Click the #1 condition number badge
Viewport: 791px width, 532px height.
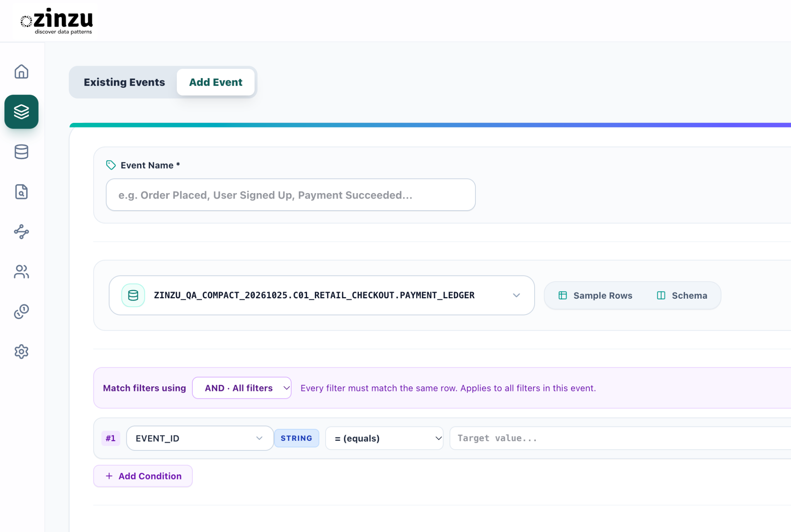coord(111,438)
